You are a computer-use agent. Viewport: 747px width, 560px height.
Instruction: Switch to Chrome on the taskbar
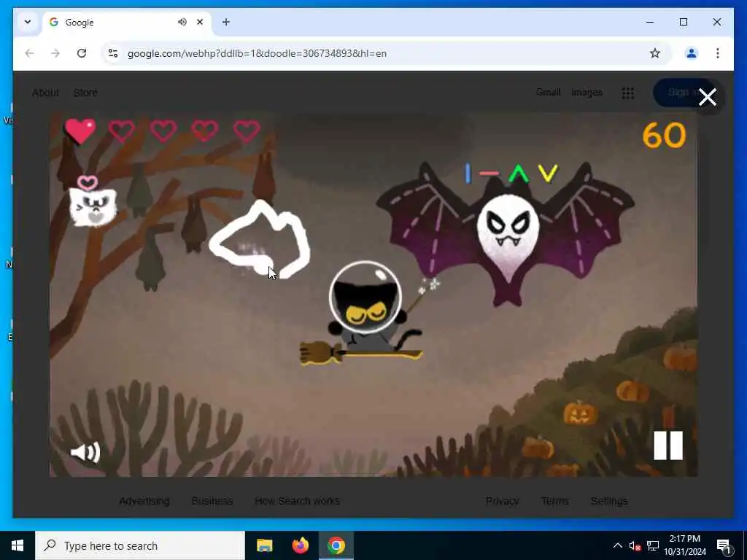(x=336, y=545)
